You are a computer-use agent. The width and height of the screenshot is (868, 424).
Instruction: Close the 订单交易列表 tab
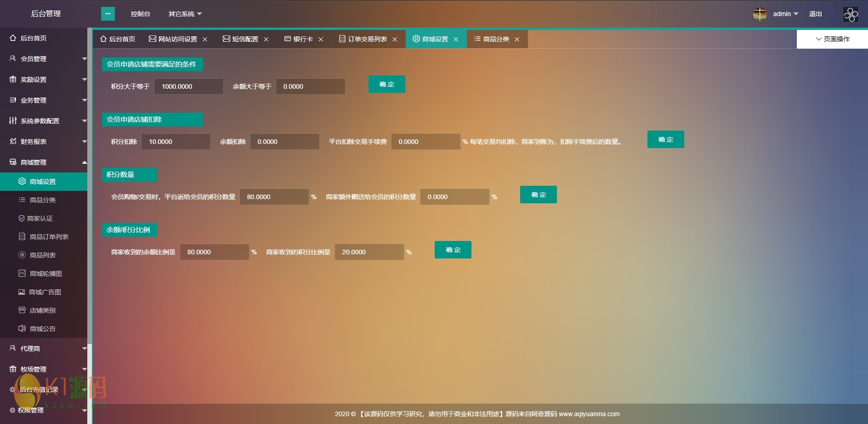pyautogui.click(x=395, y=40)
